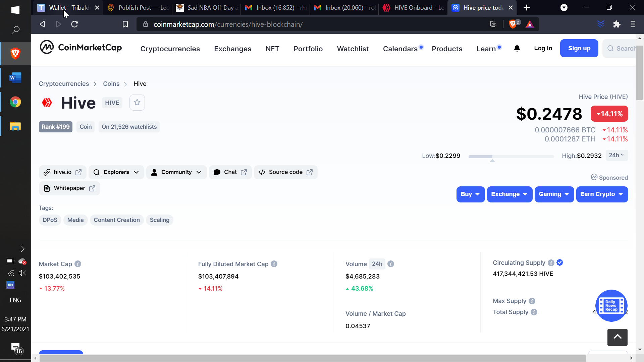Open Calendars menu
This screenshot has width=644, height=362.
coord(400,49)
